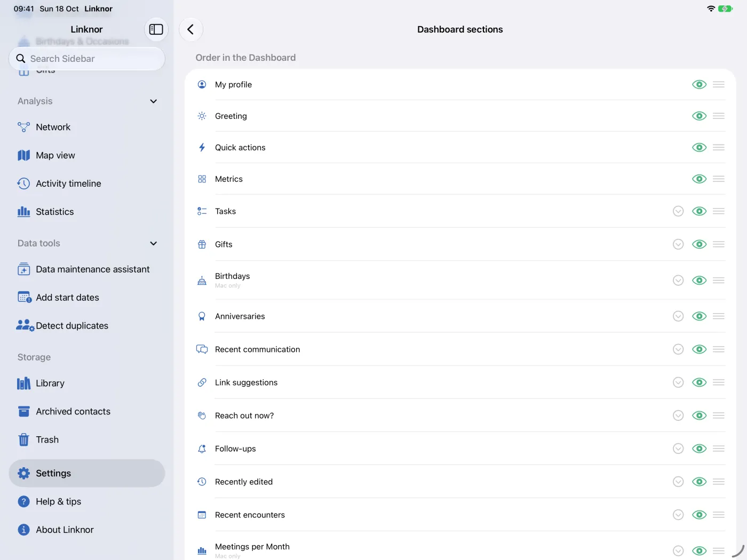Click the Library books icon
Screen dimensions: 747x560
23,383
